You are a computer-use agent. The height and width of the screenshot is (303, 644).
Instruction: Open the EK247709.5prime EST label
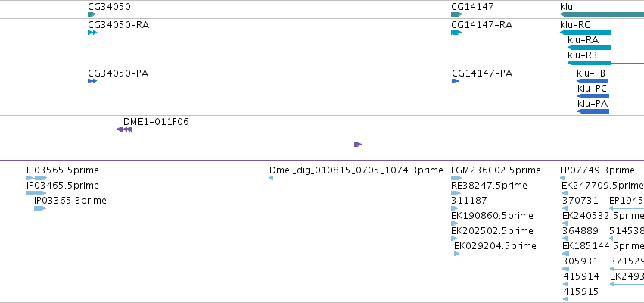(x=602, y=186)
